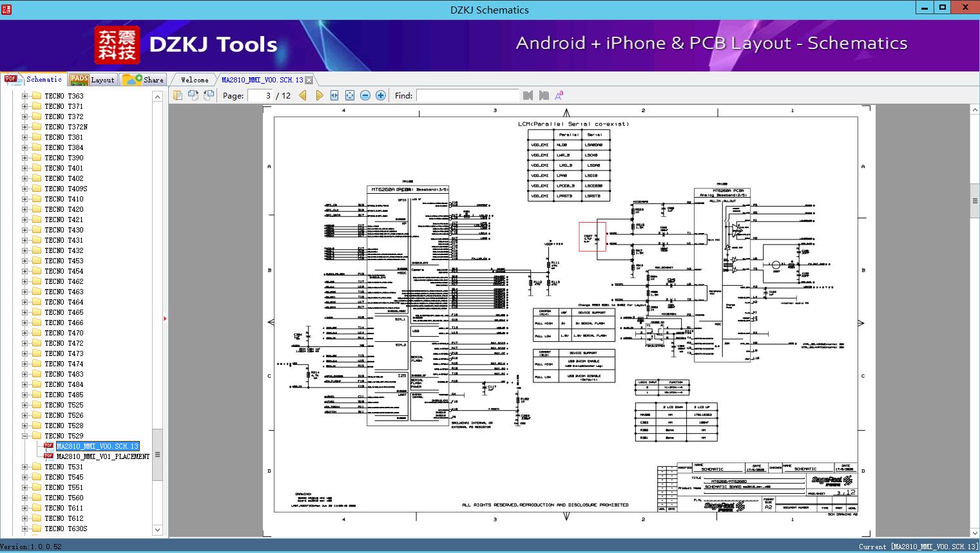
Task: Click the page number input field
Action: click(261, 95)
